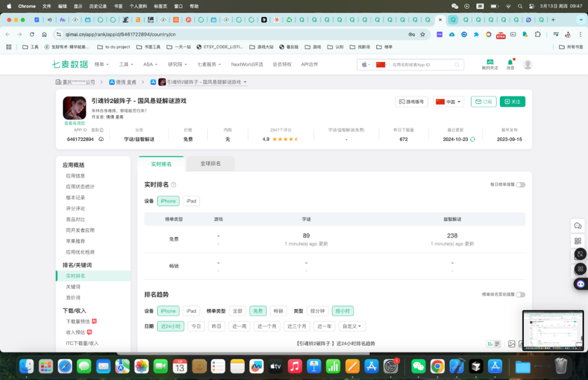588x380 pixels.
Task: Open the Chrome 书签 menu
Action: pyautogui.click(x=118, y=6)
